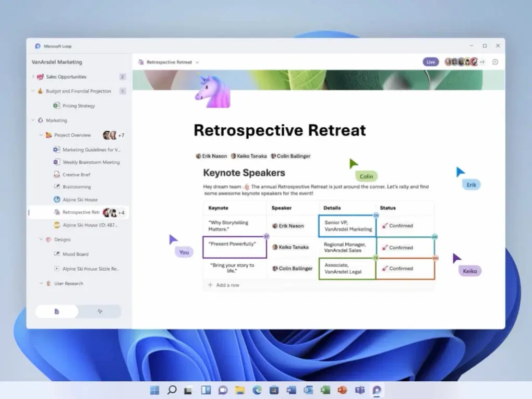Switch to the activity view toggle in sidebar
The image size is (532, 399).
(100, 311)
